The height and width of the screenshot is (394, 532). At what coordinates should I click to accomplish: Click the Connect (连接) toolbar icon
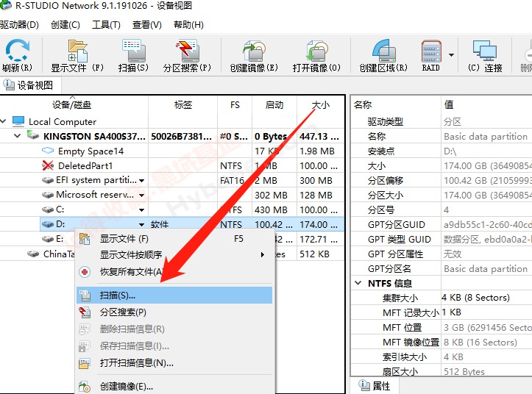coord(485,54)
